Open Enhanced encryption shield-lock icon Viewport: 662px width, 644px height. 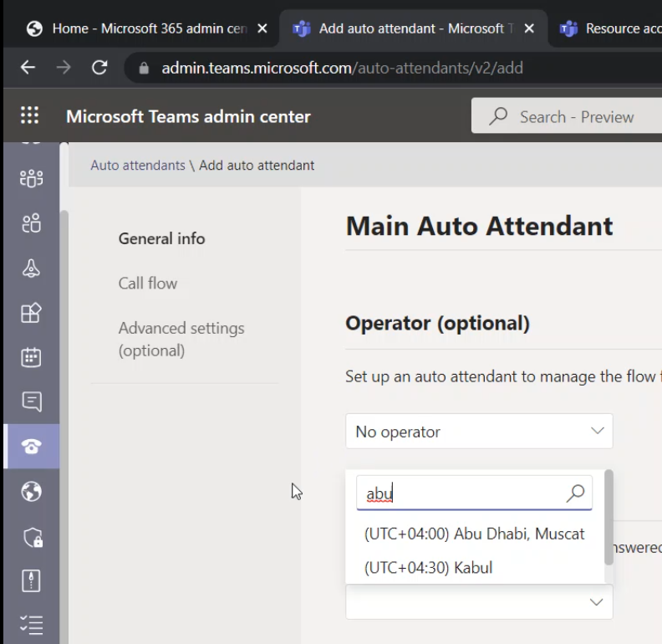[x=32, y=537]
